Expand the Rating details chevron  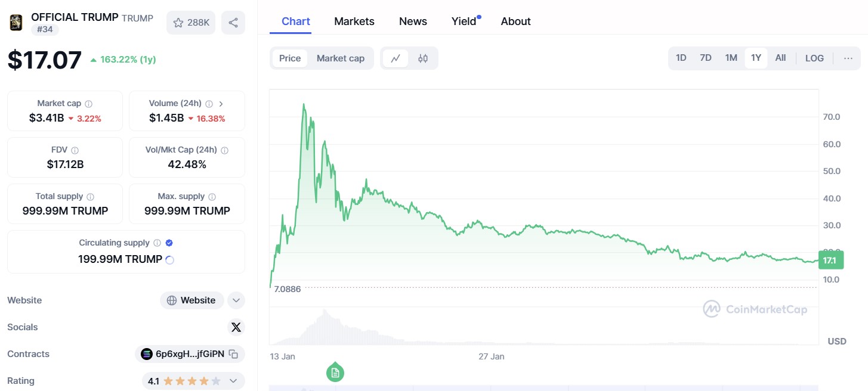click(233, 381)
